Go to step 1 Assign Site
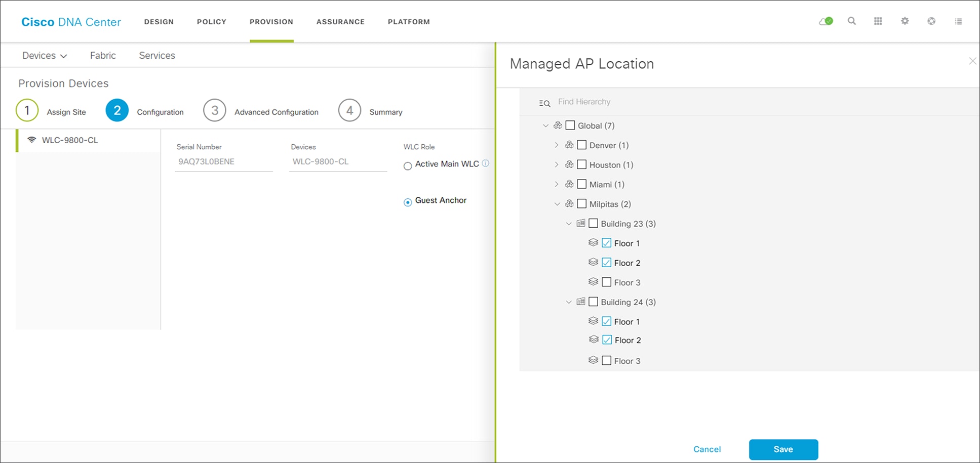This screenshot has height=463, width=980. click(x=51, y=111)
